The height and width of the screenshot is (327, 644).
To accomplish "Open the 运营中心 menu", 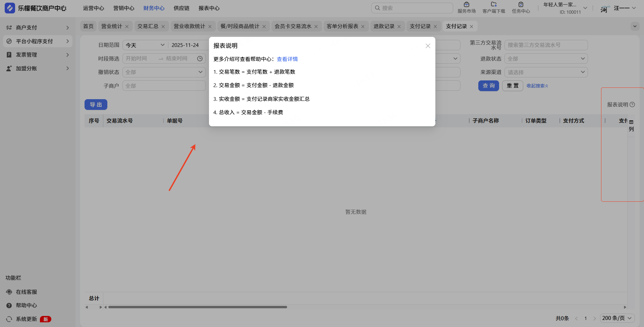I will [94, 8].
